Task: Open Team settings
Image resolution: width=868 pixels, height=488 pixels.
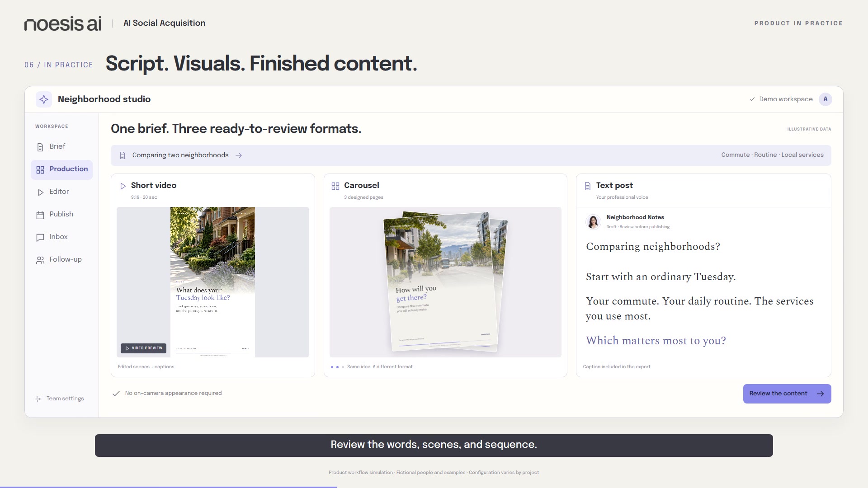Action: (60, 399)
